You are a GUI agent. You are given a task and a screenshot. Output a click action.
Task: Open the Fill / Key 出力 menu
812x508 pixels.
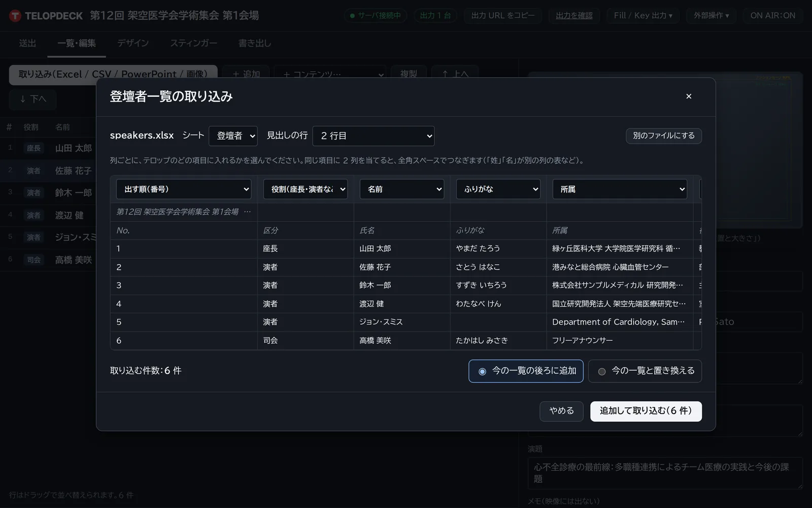tap(643, 16)
